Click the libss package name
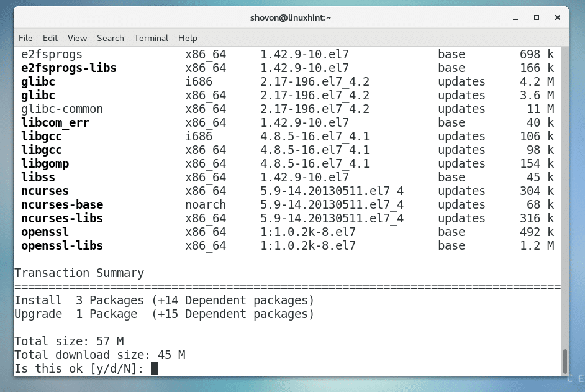The width and height of the screenshot is (585, 392). point(38,177)
